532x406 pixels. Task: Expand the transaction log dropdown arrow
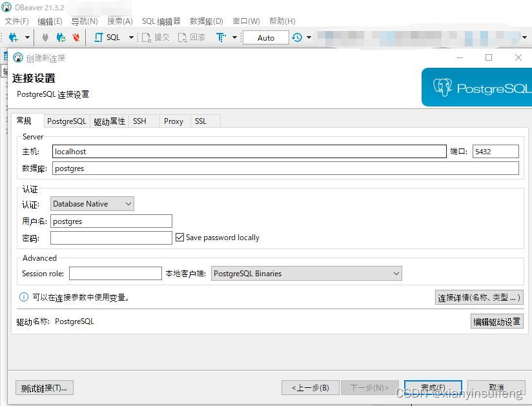309,37
